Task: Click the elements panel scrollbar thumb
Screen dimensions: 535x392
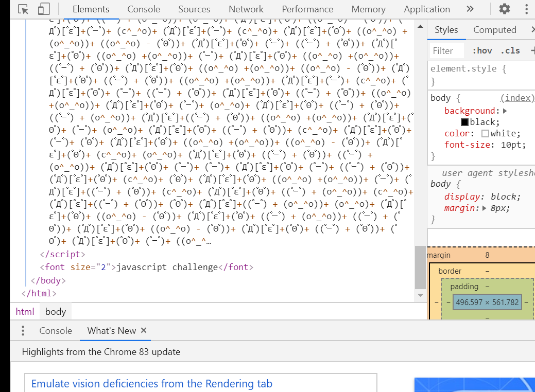Action: (420, 267)
